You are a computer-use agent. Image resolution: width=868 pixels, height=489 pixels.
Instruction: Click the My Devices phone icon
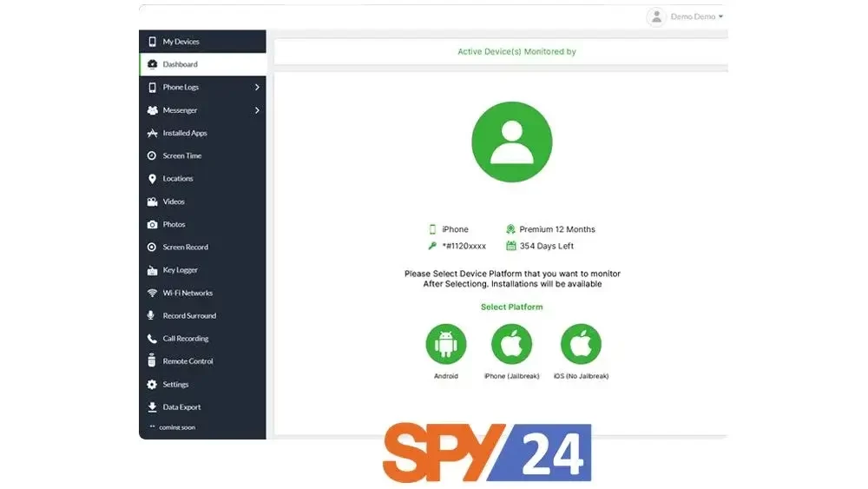coord(152,42)
